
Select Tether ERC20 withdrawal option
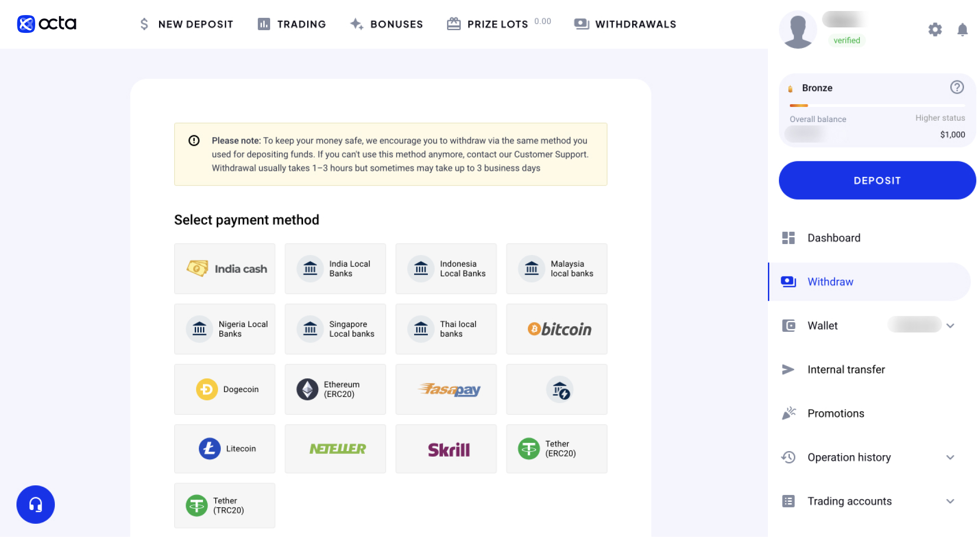pyautogui.click(x=557, y=449)
